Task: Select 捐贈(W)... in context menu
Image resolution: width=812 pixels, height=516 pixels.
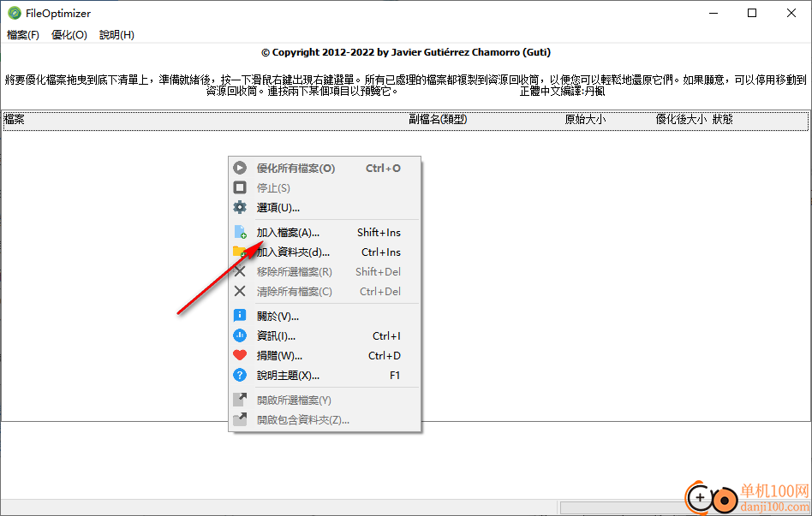Action: coord(325,356)
